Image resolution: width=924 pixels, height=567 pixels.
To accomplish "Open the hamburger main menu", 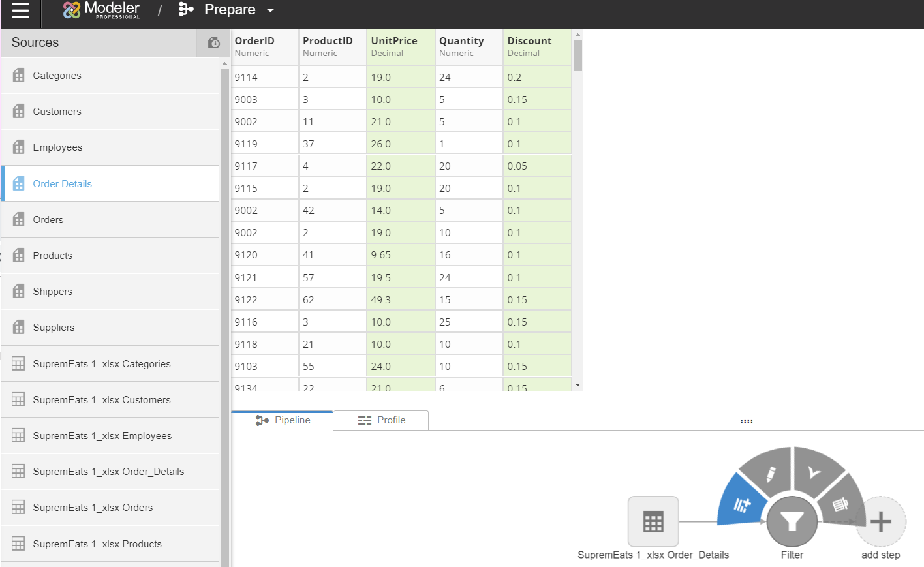I will coord(20,10).
